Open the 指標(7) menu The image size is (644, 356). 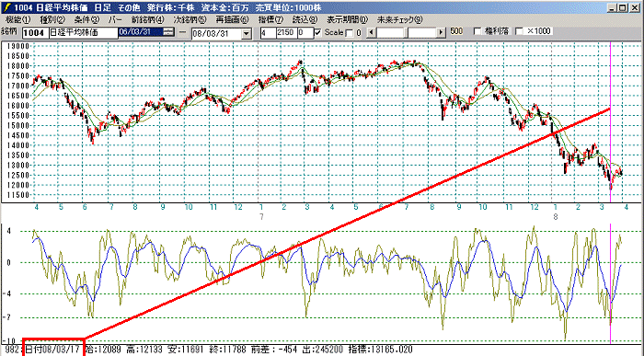click(x=270, y=19)
